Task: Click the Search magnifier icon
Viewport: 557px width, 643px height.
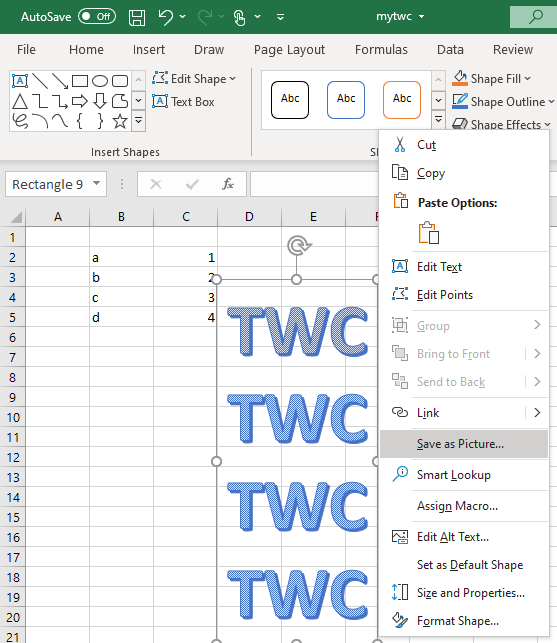Action: coord(535,17)
